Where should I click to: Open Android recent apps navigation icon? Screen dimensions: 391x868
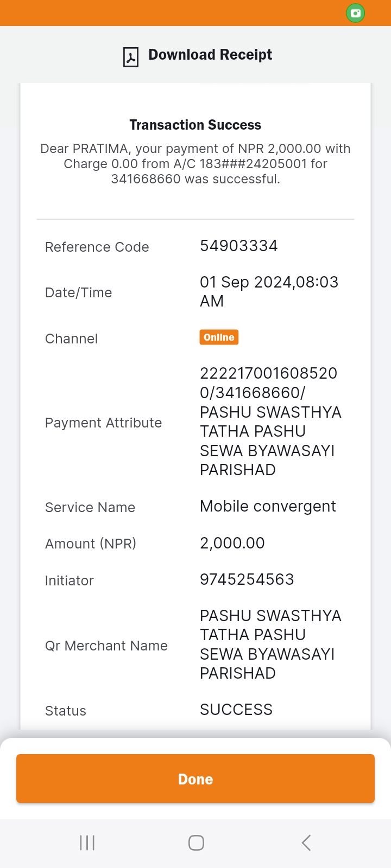coord(87,843)
